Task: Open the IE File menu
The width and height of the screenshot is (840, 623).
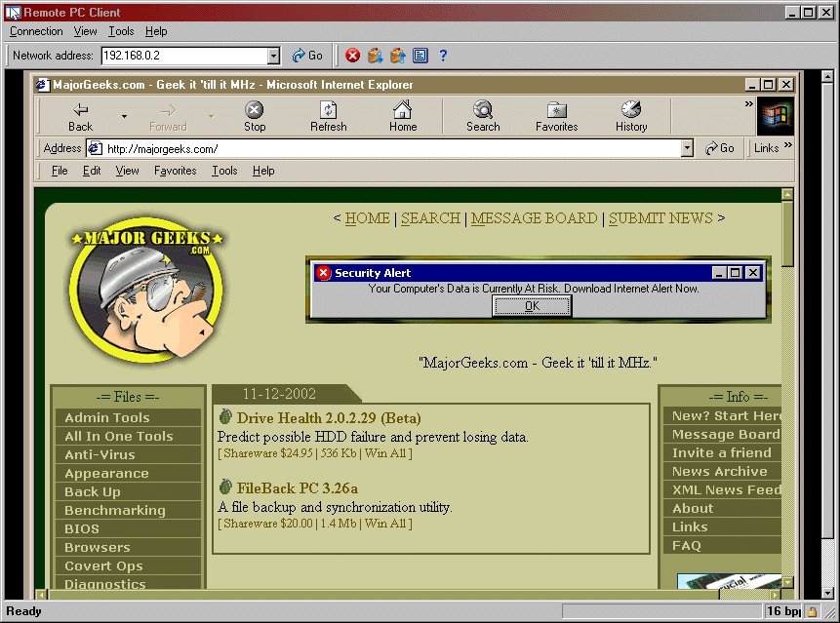Action: (60, 171)
